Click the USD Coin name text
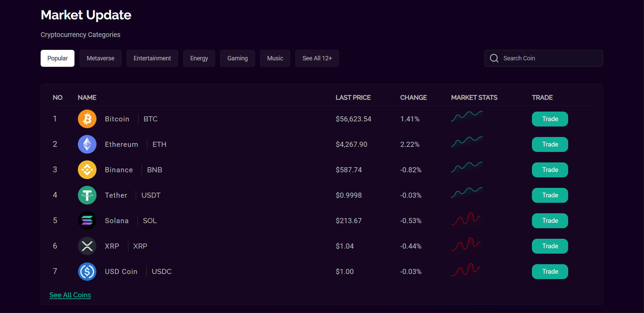The height and width of the screenshot is (313, 644). point(121,272)
